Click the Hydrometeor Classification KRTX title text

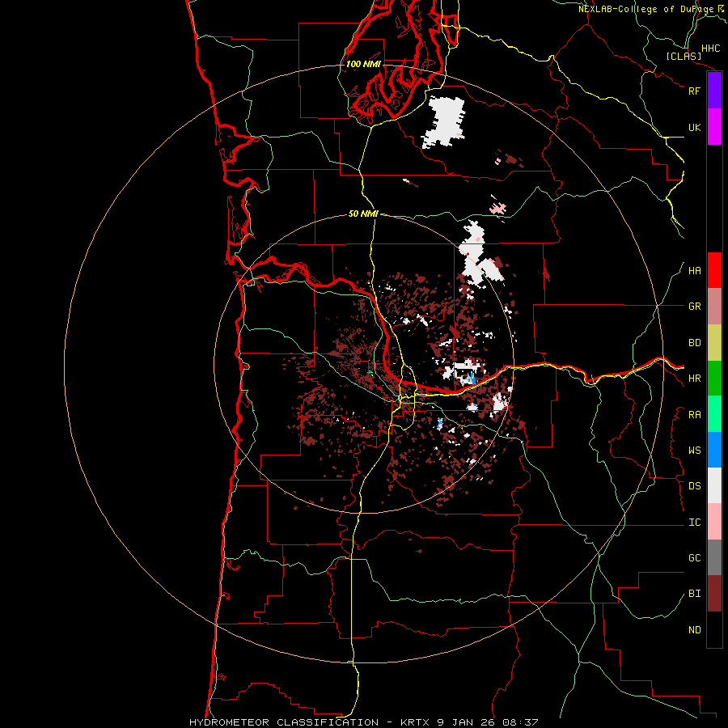(x=363, y=722)
